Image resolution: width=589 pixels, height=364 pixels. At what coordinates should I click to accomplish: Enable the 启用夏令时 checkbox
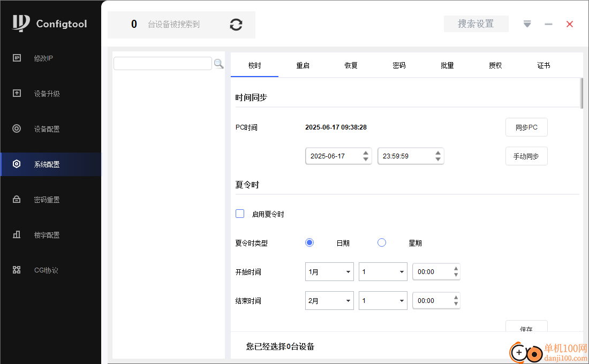tap(240, 214)
